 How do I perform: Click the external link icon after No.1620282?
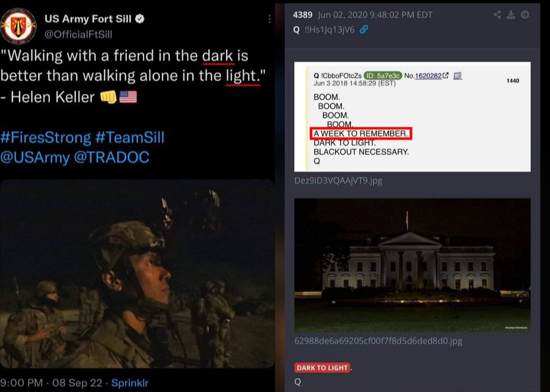click(x=446, y=75)
